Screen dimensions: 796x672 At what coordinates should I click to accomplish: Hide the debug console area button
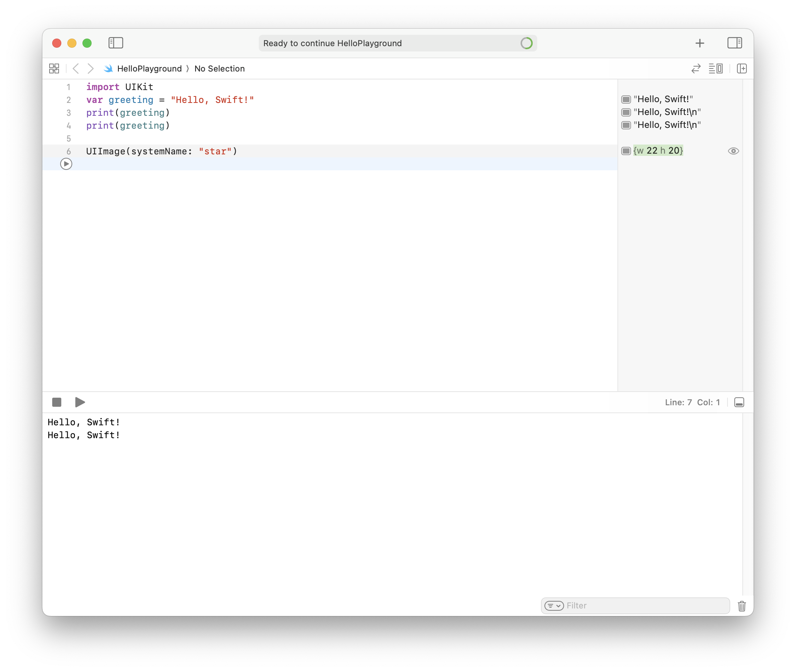click(x=739, y=402)
